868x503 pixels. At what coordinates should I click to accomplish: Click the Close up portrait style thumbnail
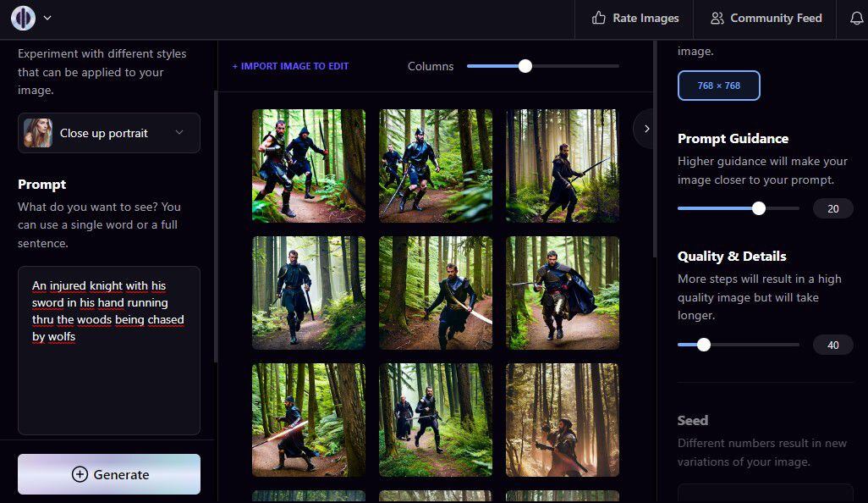38,133
